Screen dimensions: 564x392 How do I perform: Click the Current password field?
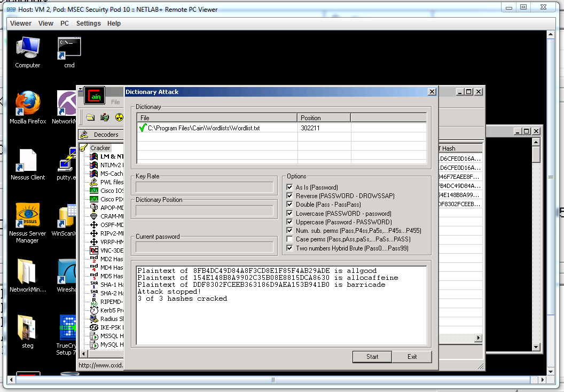coord(205,247)
